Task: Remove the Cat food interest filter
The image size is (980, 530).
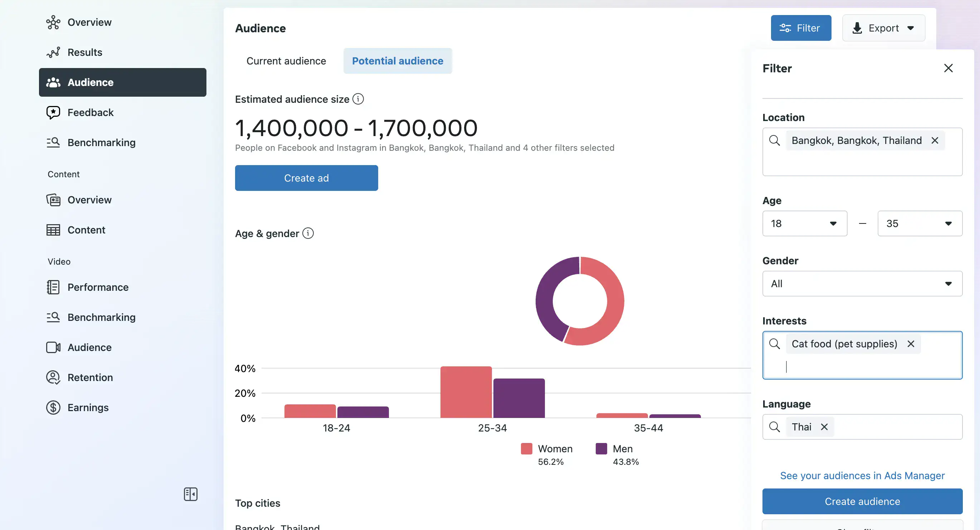Action: (x=911, y=344)
